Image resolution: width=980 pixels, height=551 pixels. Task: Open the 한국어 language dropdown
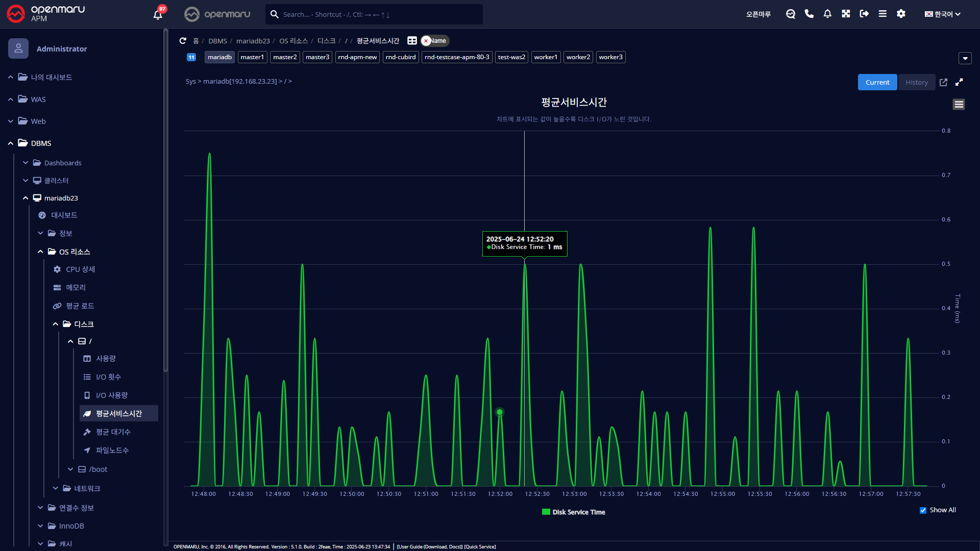pyautogui.click(x=942, y=14)
